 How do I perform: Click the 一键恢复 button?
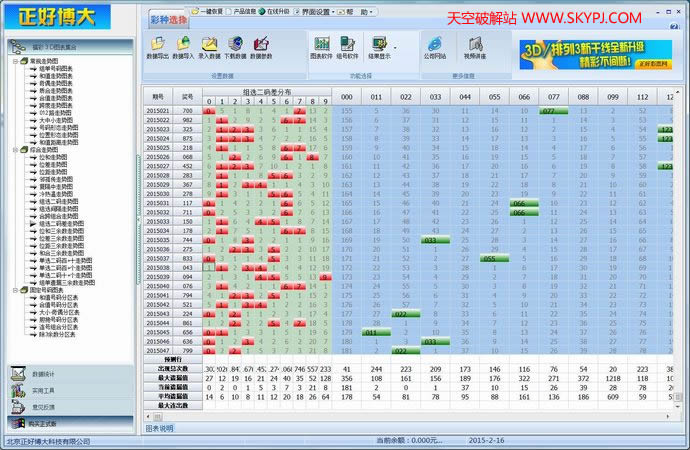(207, 12)
